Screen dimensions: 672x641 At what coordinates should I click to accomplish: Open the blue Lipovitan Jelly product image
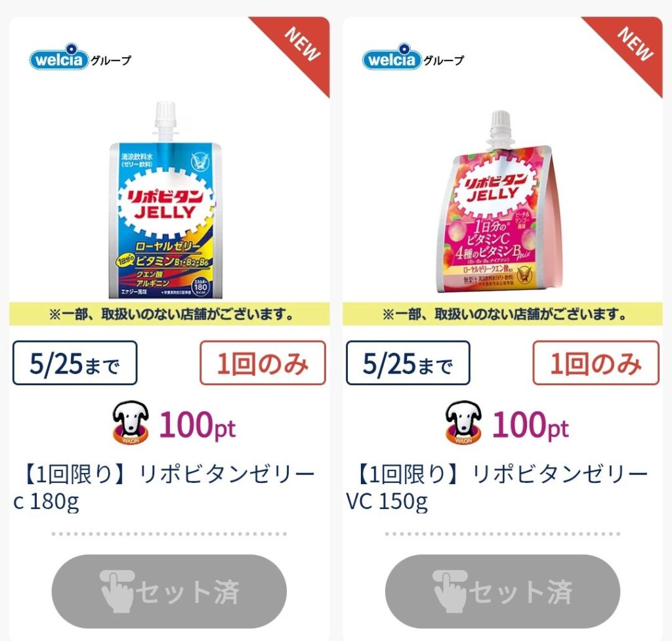point(166,200)
